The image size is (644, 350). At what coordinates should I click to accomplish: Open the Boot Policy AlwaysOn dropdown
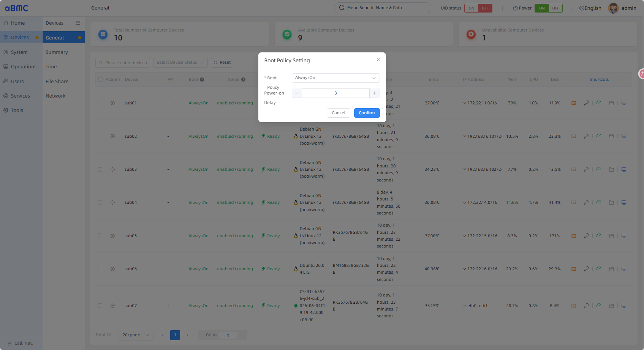click(x=336, y=78)
